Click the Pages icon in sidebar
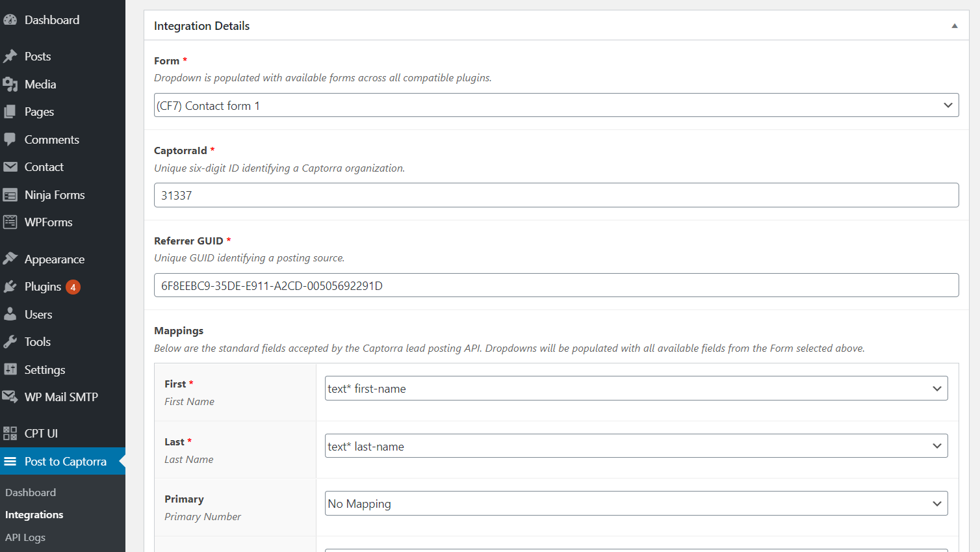The image size is (980, 552). coord(10,112)
